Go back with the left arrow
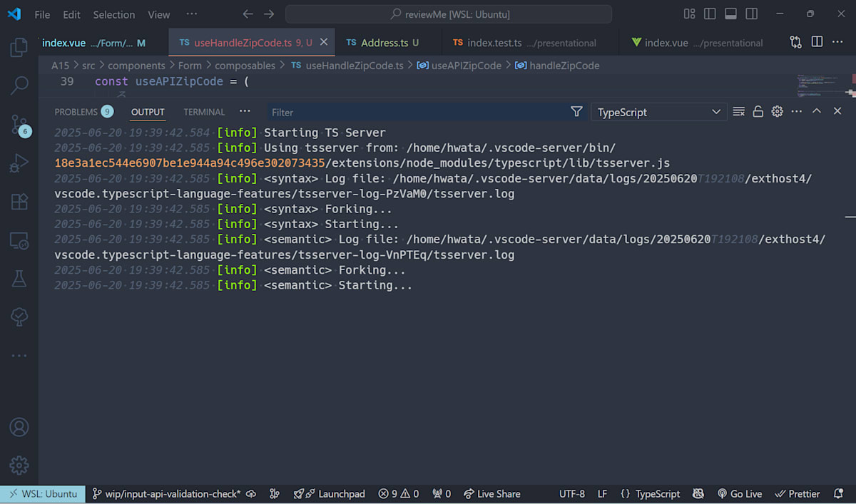The image size is (856, 504). [x=248, y=14]
